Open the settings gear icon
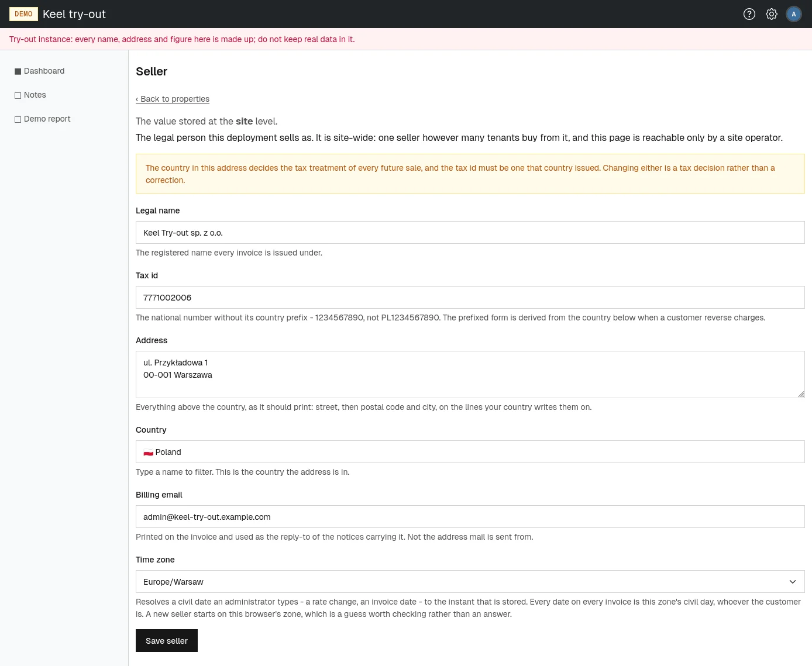The image size is (812, 666). tap(772, 14)
